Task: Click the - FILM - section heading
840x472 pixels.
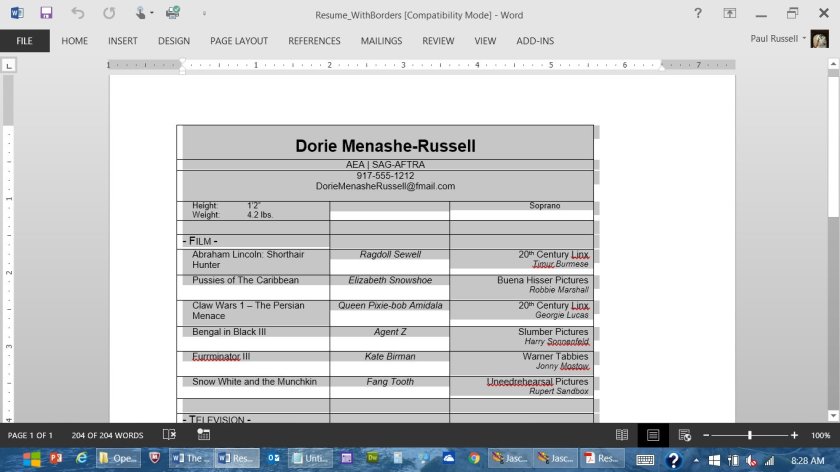Action: 200,241
